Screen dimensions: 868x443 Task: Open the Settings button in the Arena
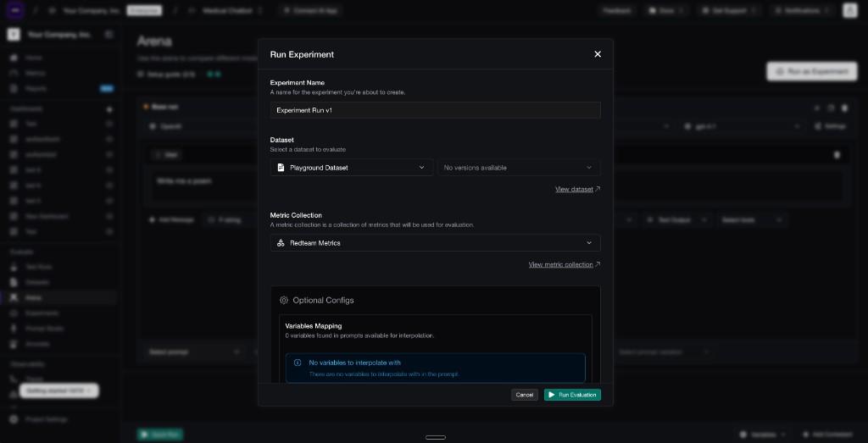(831, 126)
